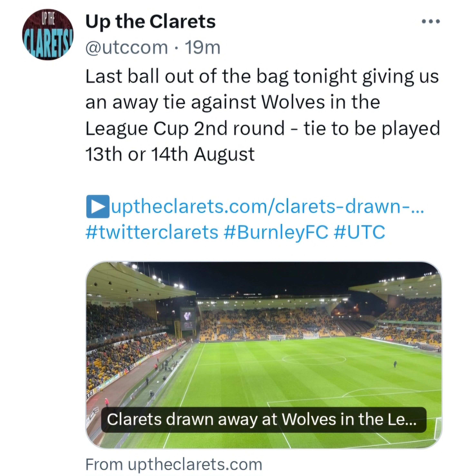
Task: Click the 'From uptheclarets.com' source label
Action: pos(174,465)
